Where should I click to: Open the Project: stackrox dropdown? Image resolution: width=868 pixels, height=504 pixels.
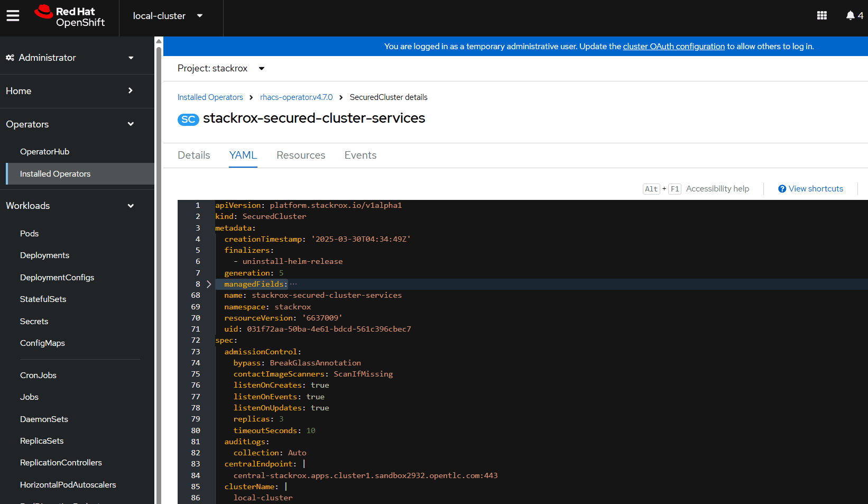(221, 68)
